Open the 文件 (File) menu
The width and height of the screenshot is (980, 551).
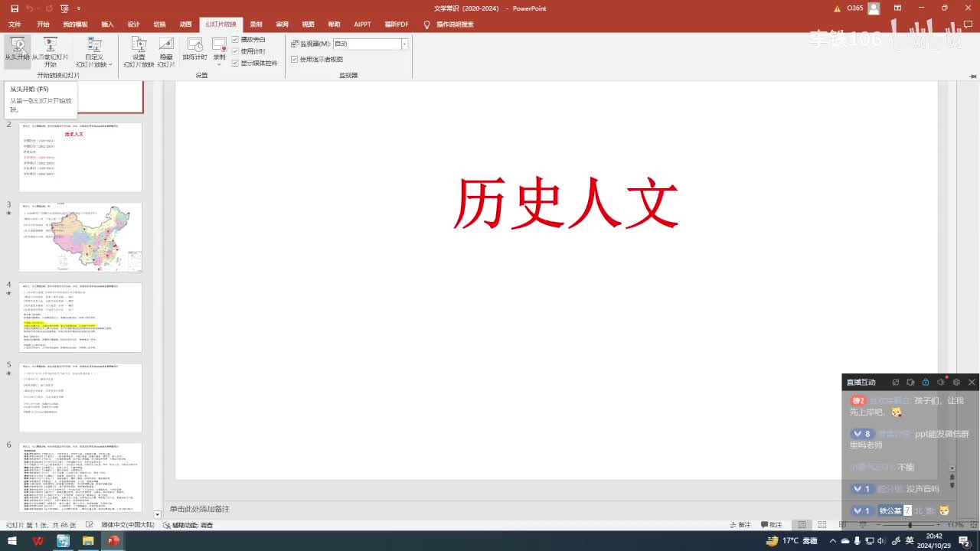[x=15, y=24]
